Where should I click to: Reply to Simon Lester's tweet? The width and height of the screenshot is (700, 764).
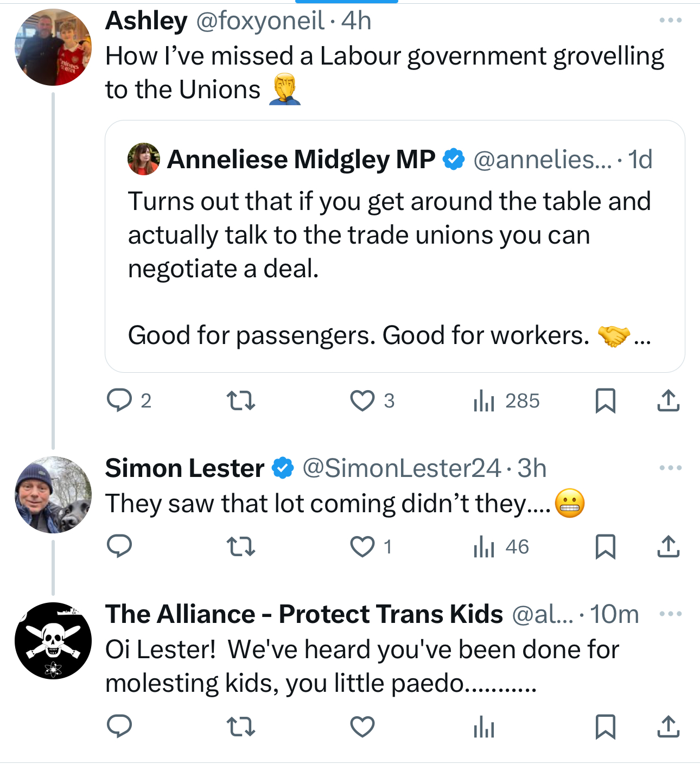coord(119,546)
